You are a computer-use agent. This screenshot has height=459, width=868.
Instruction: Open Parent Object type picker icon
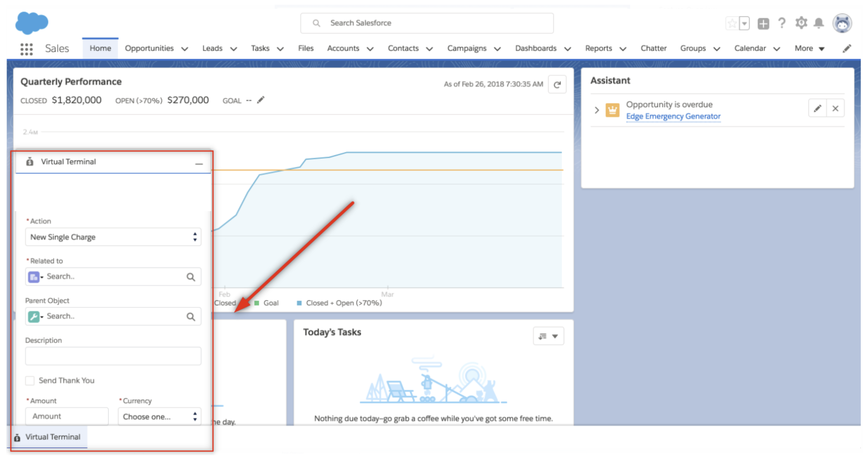[x=35, y=317]
